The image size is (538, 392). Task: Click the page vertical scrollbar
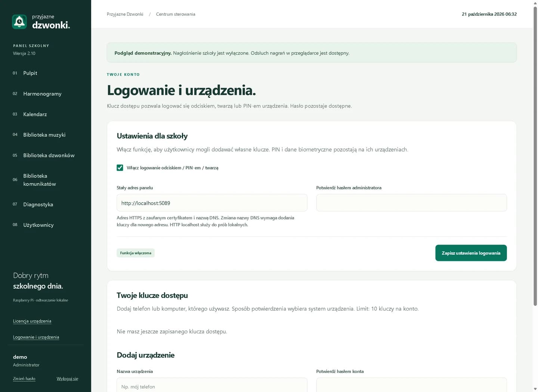(x=535, y=157)
